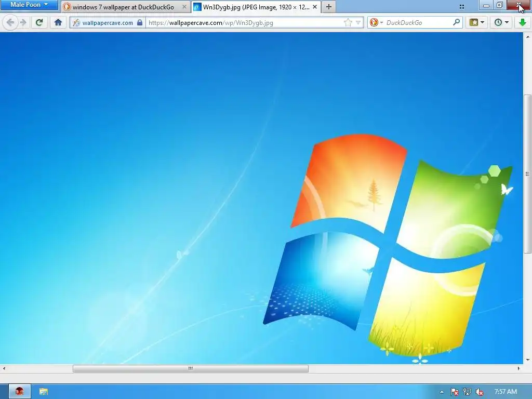Open Windows Explorer from the taskbar

[44, 392]
